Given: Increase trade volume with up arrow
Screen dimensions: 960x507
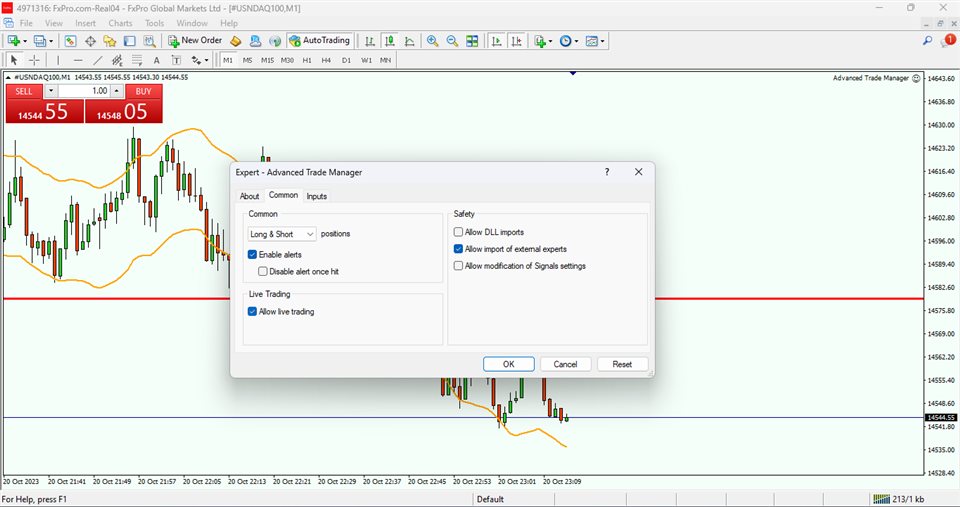Looking at the screenshot, I should pyautogui.click(x=117, y=91).
